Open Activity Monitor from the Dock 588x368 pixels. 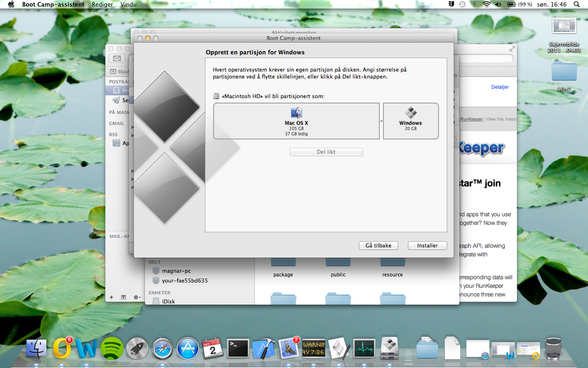coord(364,349)
